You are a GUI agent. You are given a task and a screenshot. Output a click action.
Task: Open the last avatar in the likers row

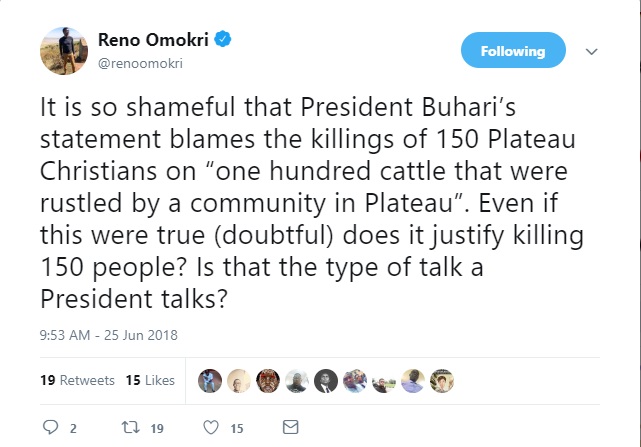click(x=442, y=380)
